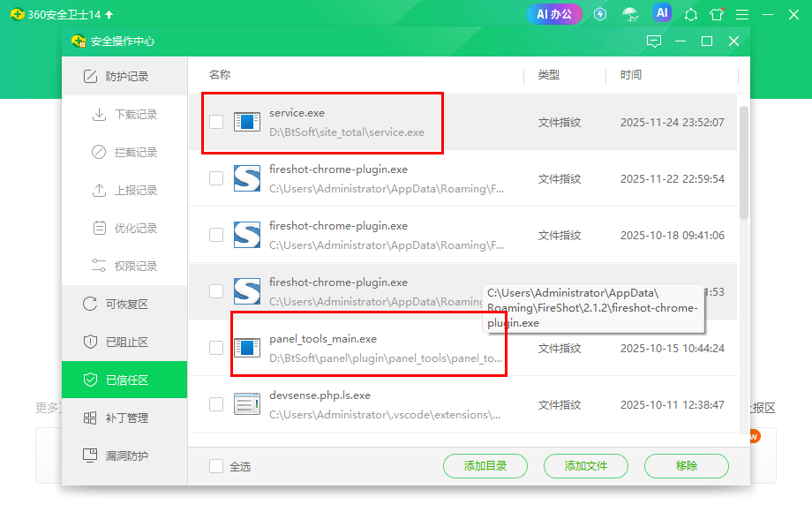Image resolution: width=812 pixels, height=512 pixels.
Task: Open the 360 hamburger main menu
Action: point(742,15)
